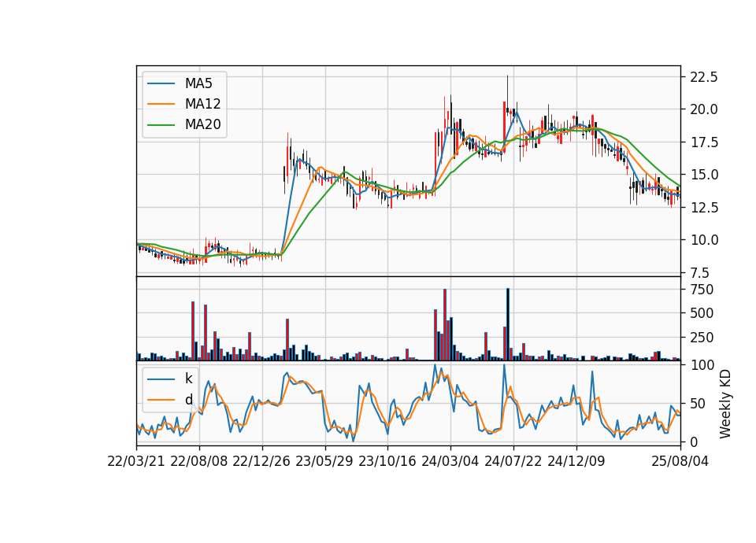Click the Weekly KD axis title
Viewport: 756px width, 543px height.
[x=725, y=404]
